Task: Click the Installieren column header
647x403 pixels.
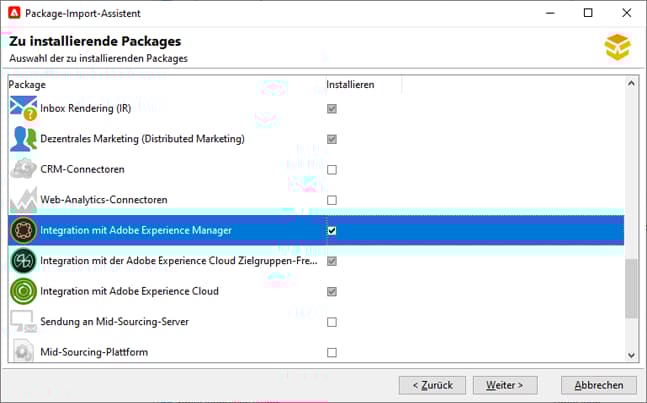Action: click(x=364, y=85)
